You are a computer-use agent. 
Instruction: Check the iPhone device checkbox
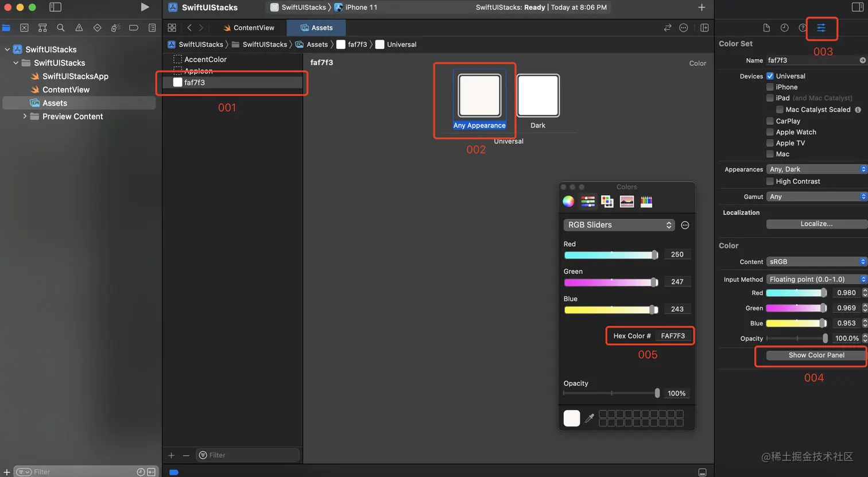[770, 87]
